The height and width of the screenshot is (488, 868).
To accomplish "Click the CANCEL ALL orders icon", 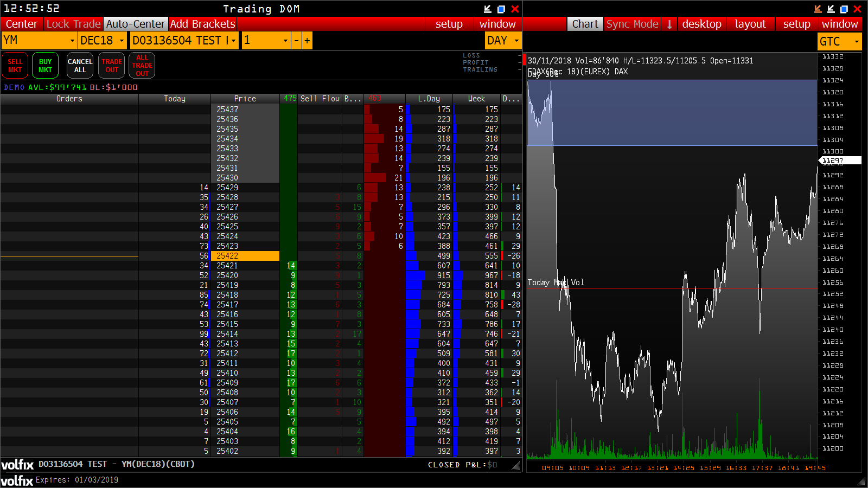I will (x=79, y=65).
